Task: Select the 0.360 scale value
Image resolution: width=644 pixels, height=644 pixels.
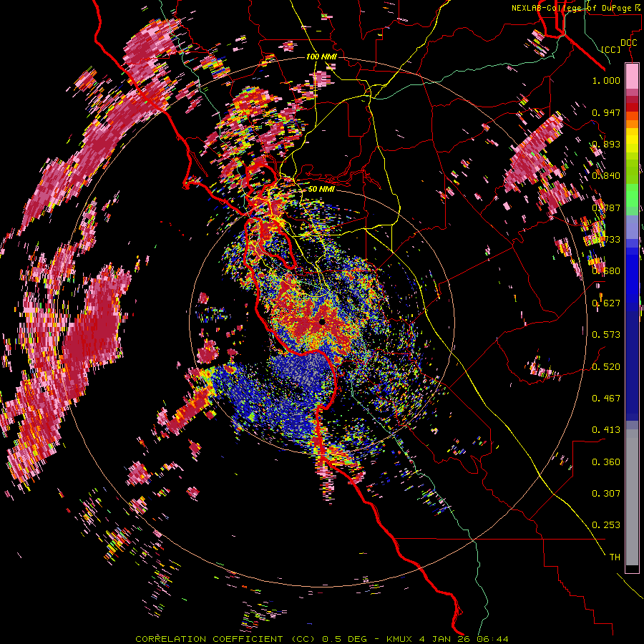Action: tap(606, 462)
